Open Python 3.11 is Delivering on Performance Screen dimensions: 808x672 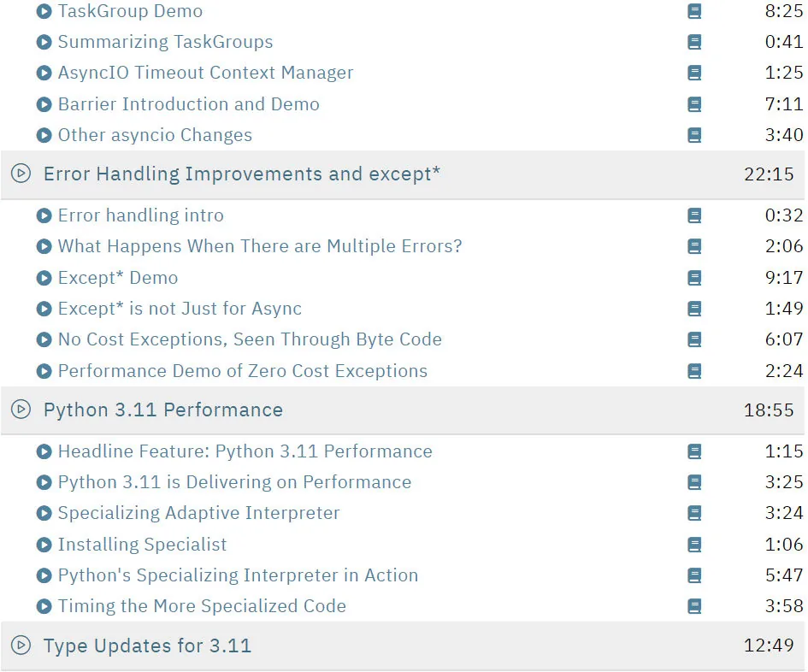(x=234, y=482)
